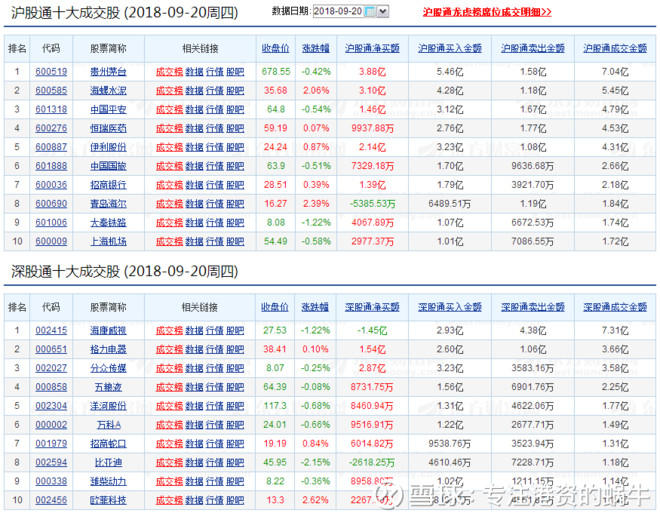Click 行情 link in 中国平安 row

tap(215, 109)
